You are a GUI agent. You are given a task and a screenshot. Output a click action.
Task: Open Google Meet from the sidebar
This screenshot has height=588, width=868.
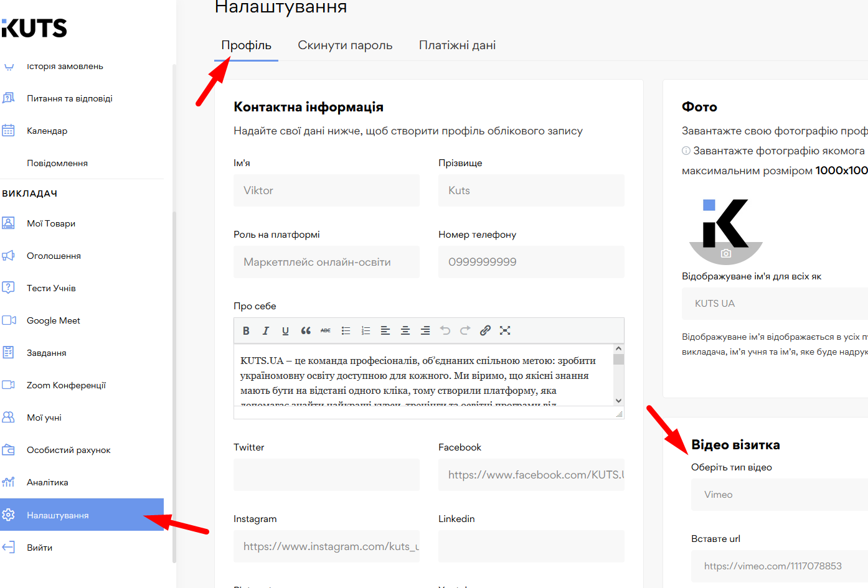[53, 320]
